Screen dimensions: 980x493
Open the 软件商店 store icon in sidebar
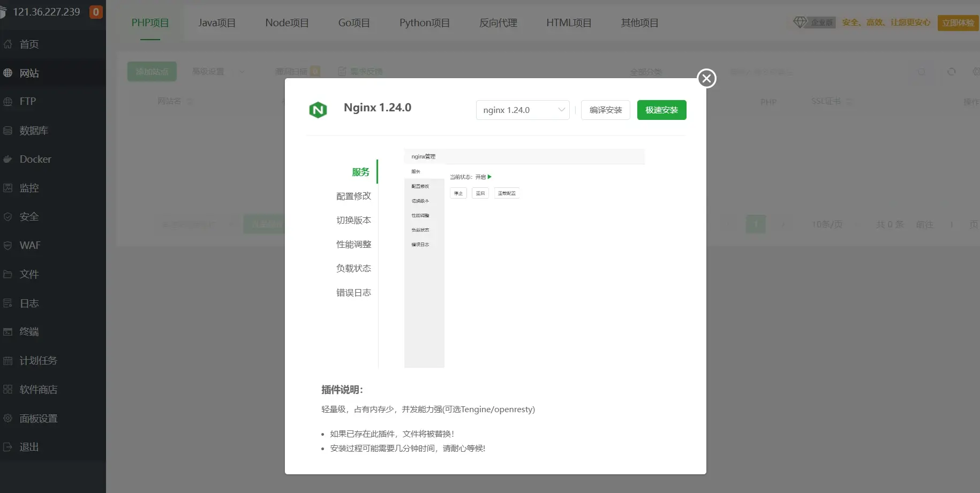click(x=7, y=389)
